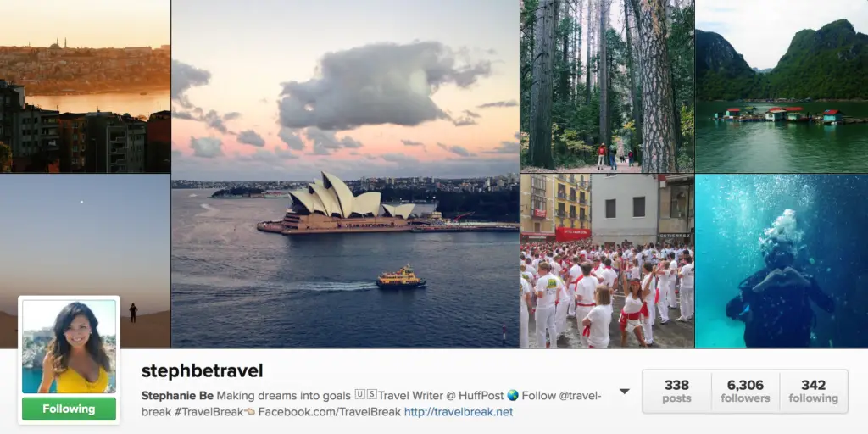Click the profile picture thumbnail
The width and height of the screenshot is (868, 434).
point(70,347)
